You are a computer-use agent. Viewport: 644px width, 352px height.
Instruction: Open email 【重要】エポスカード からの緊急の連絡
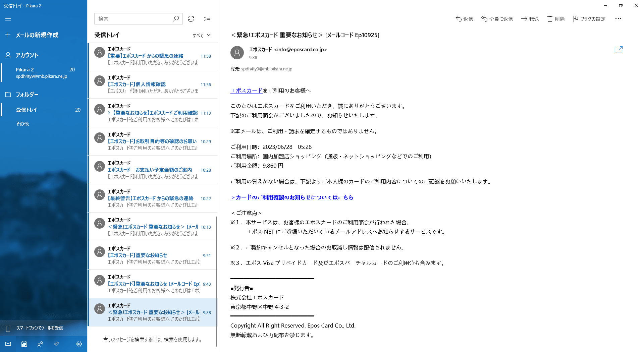[153, 56]
